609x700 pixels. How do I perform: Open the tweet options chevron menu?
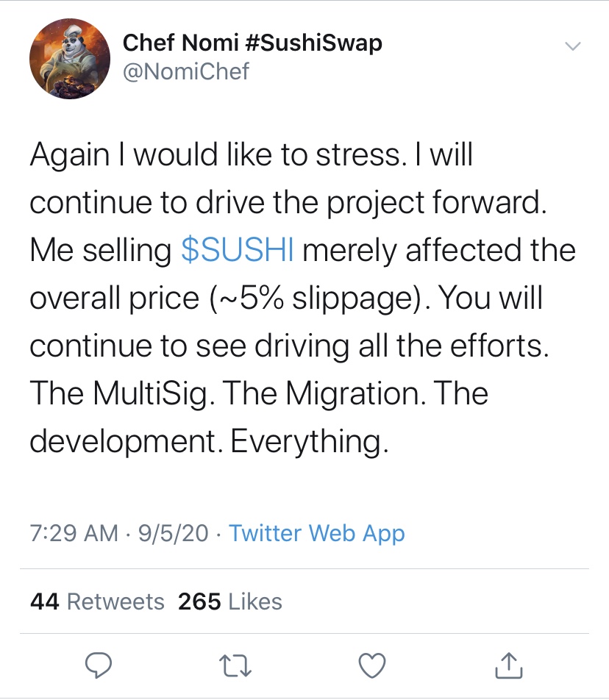point(571,46)
